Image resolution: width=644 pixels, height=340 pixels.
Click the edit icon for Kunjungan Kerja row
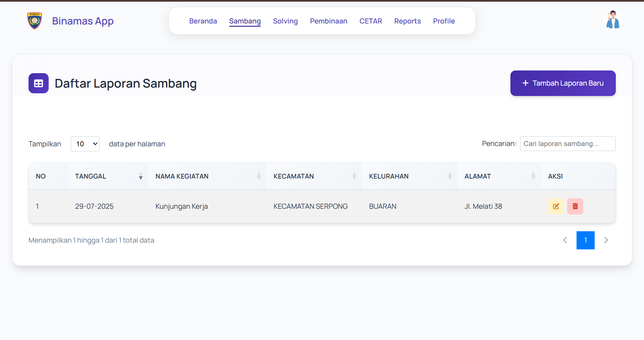click(x=556, y=206)
